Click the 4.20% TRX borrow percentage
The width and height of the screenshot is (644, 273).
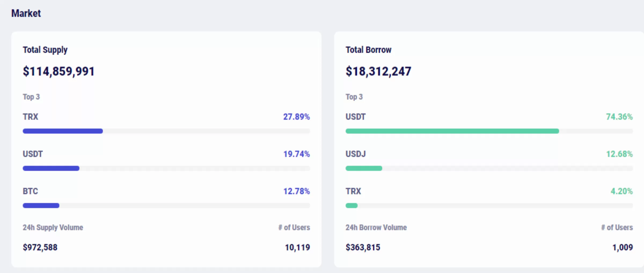pos(622,191)
